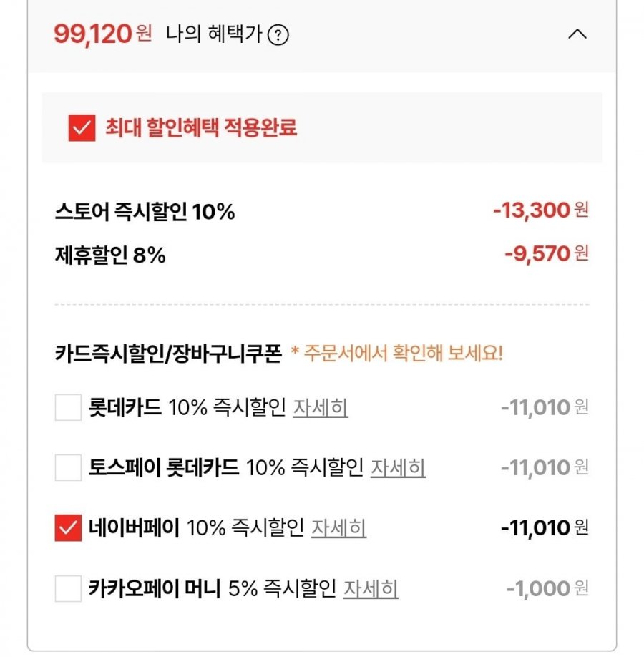
Task: Click the 카카오페이 -1,000원 discount amount
Action: [547, 589]
